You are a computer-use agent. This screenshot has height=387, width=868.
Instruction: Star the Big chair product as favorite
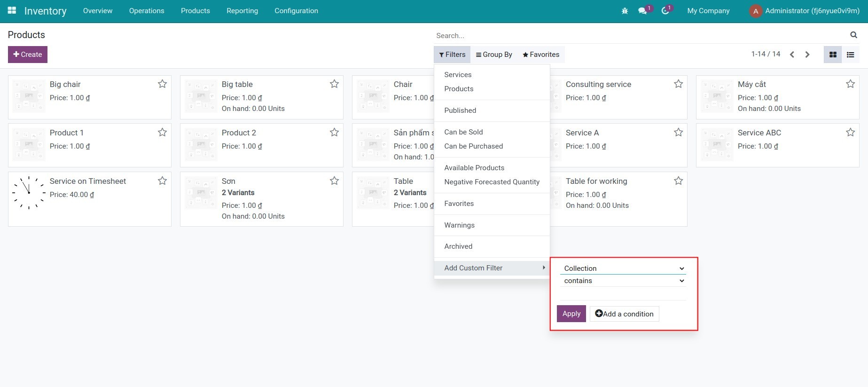[162, 84]
